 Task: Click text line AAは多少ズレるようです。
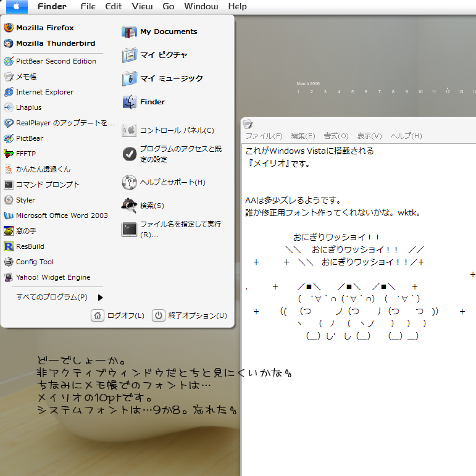point(293,201)
